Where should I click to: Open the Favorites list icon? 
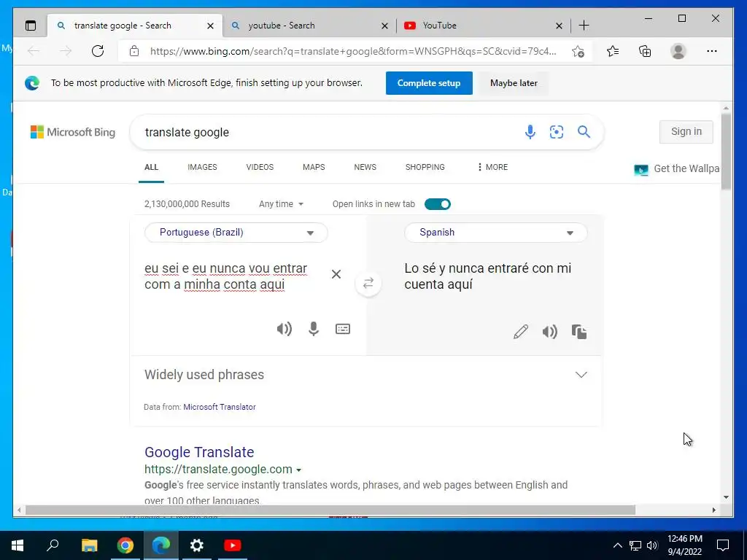pos(613,51)
